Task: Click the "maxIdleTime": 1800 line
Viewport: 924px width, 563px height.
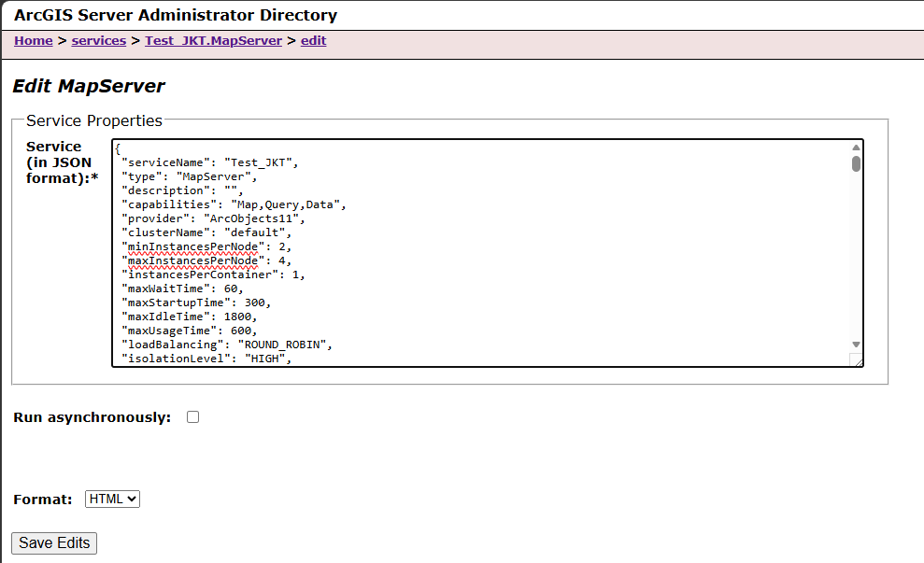Action: [189, 317]
